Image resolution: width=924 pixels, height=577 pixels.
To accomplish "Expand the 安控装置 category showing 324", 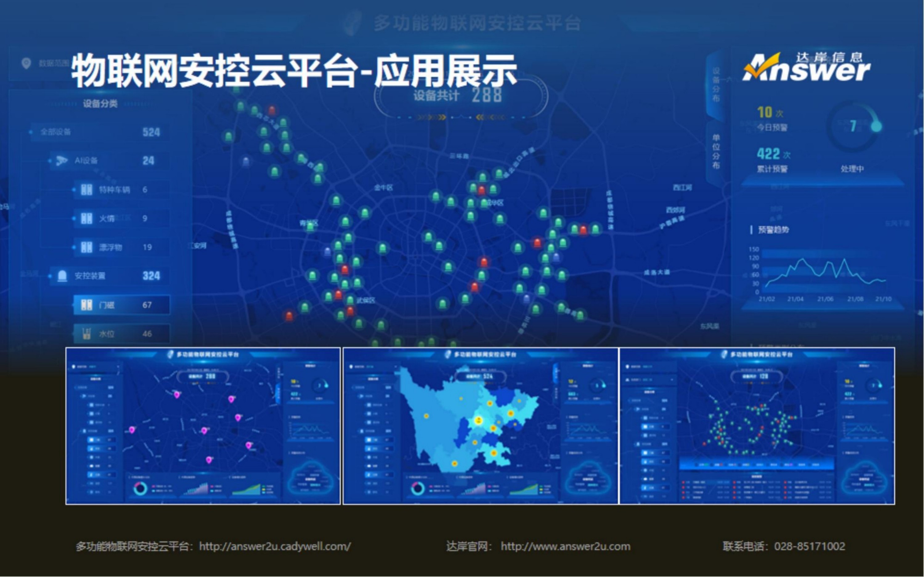I will pyautogui.click(x=109, y=276).
